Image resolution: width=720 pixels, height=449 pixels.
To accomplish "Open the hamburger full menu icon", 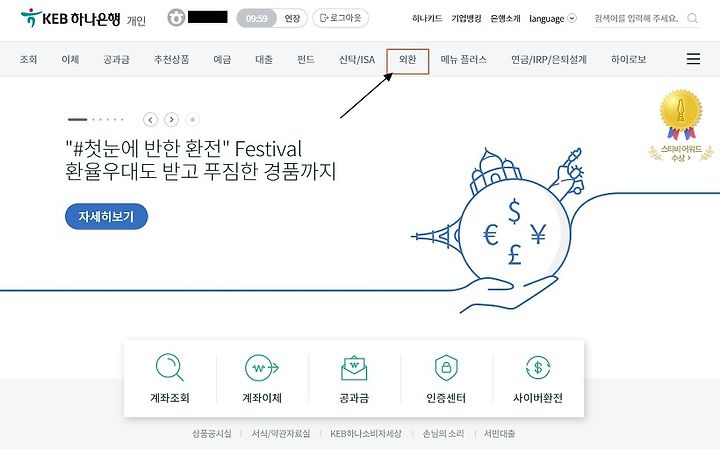I will [693, 59].
